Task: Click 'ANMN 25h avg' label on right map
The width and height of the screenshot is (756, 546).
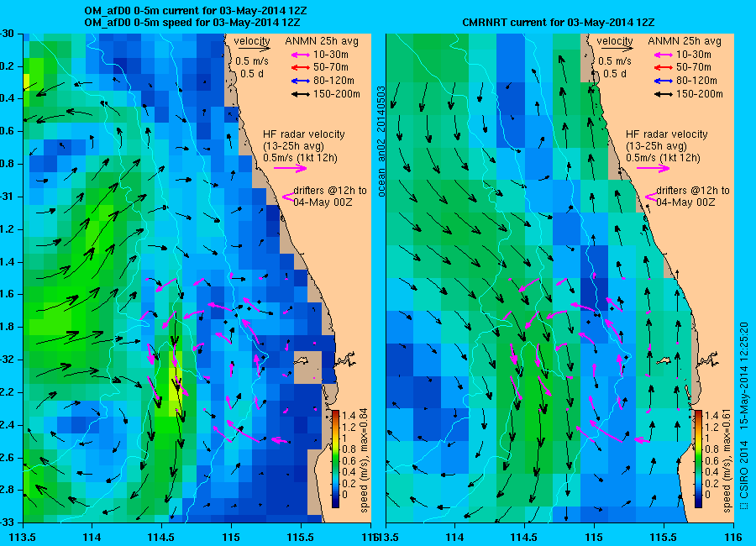Action: click(685, 41)
